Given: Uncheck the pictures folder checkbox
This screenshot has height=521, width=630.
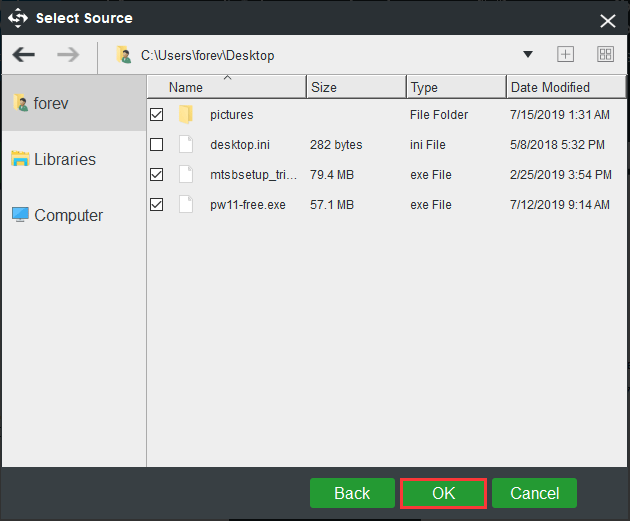Looking at the screenshot, I should tap(157, 115).
